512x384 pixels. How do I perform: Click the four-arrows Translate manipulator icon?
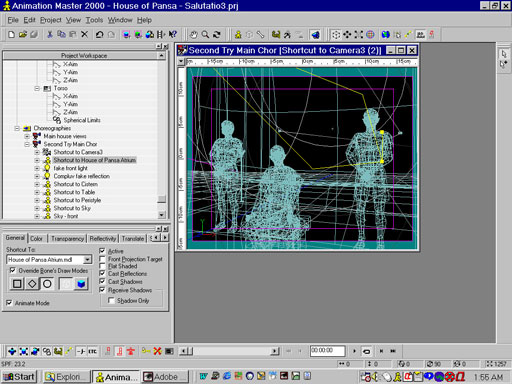click(x=347, y=34)
